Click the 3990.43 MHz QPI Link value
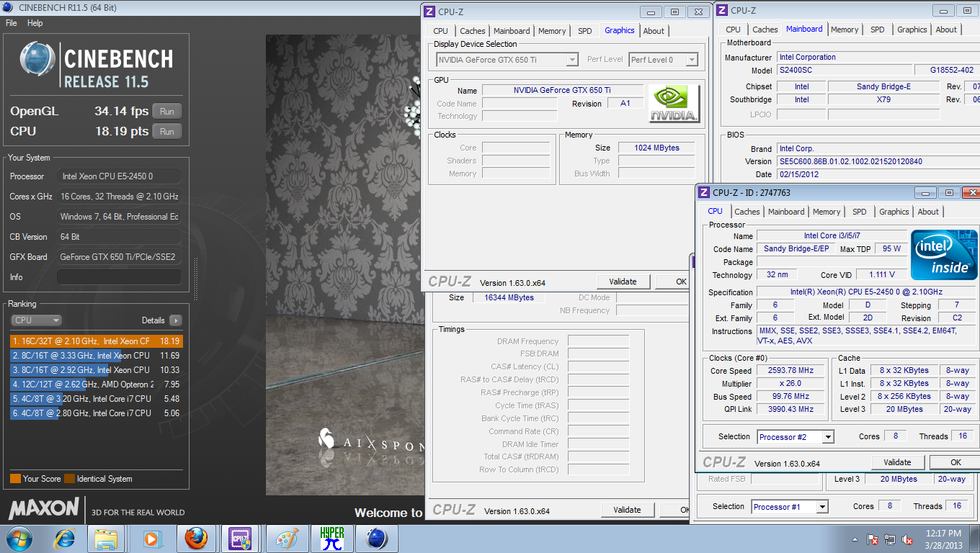 pos(789,409)
